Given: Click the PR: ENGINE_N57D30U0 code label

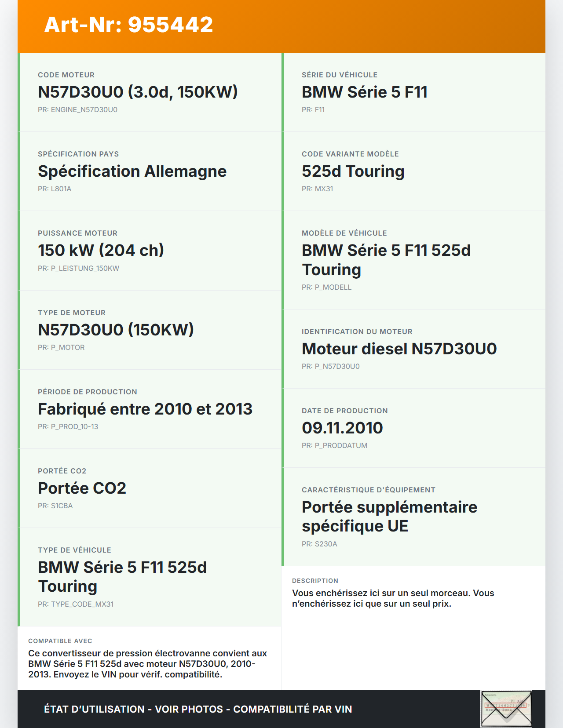Looking at the screenshot, I should click(x=77, y=110).
